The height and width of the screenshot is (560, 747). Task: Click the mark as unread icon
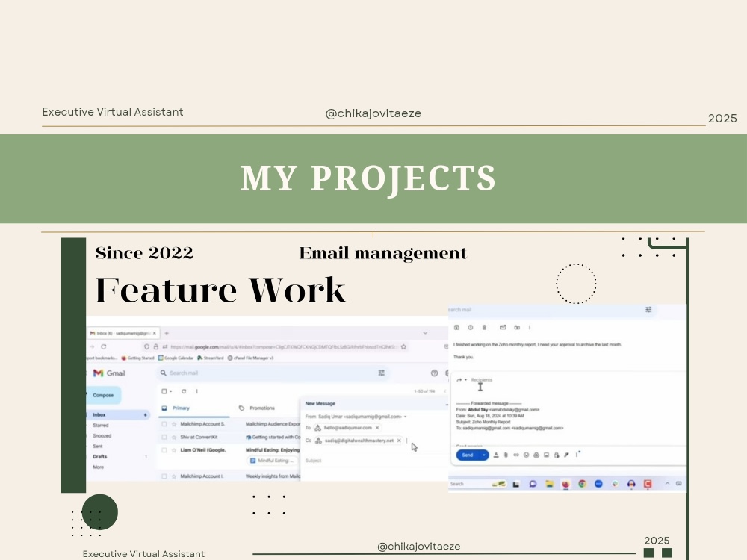pyautogui.click(x=503, y=328)
